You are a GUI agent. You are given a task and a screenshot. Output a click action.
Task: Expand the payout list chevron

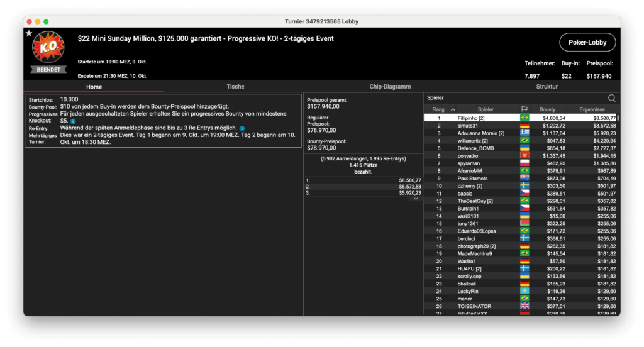[414, 198]
